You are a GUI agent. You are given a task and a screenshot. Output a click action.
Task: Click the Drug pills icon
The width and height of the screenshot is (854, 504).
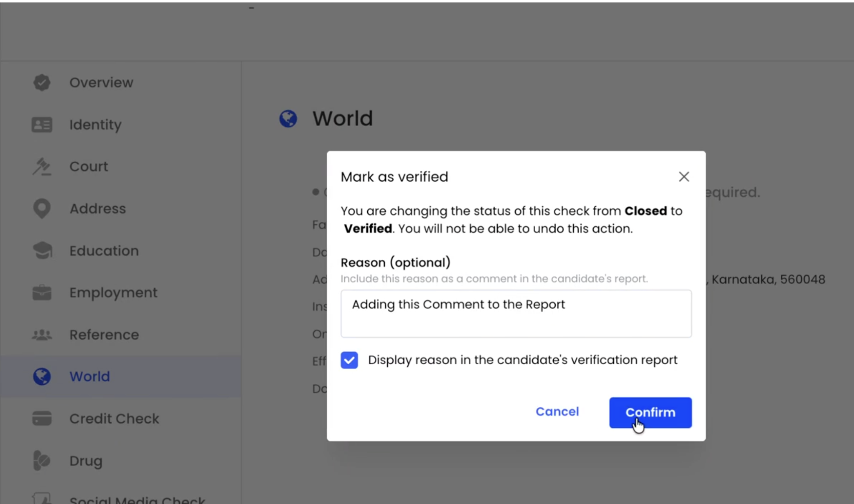(x=42, y=461)
